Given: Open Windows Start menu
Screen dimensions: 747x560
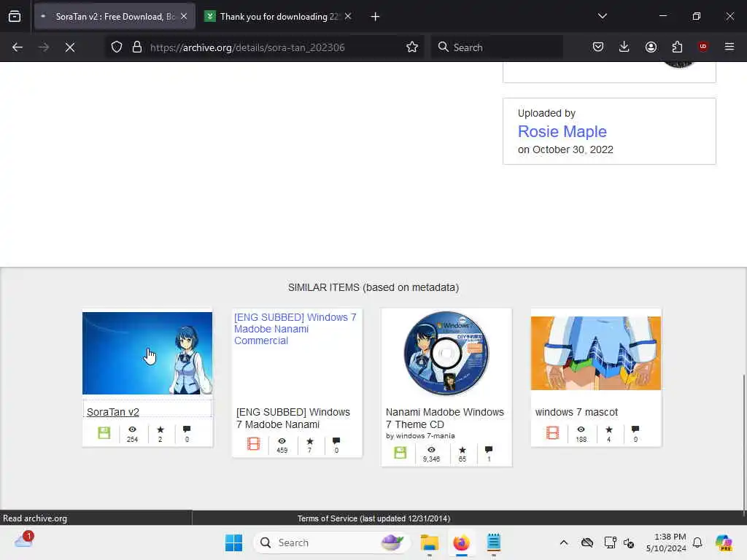Looking at the screenshot, I should (233, 542).
